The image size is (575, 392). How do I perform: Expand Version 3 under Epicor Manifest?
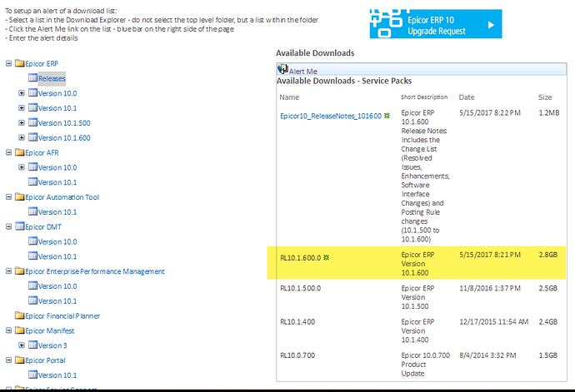[22, 345]
